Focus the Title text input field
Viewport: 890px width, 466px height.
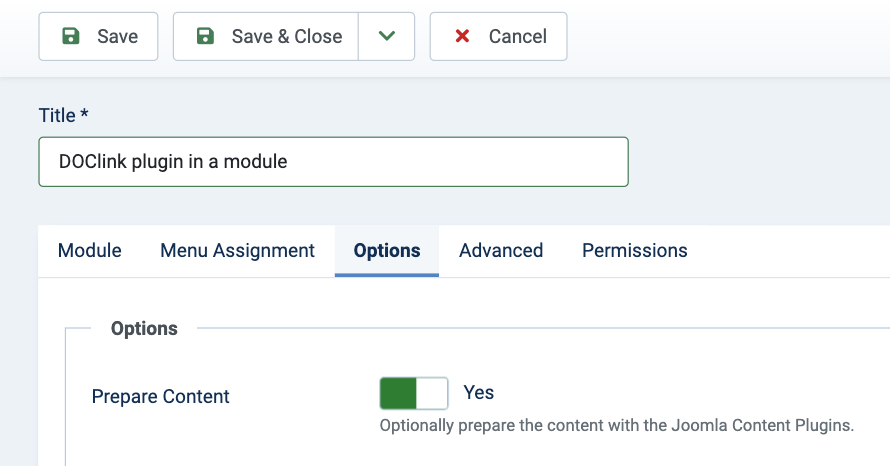333,162
